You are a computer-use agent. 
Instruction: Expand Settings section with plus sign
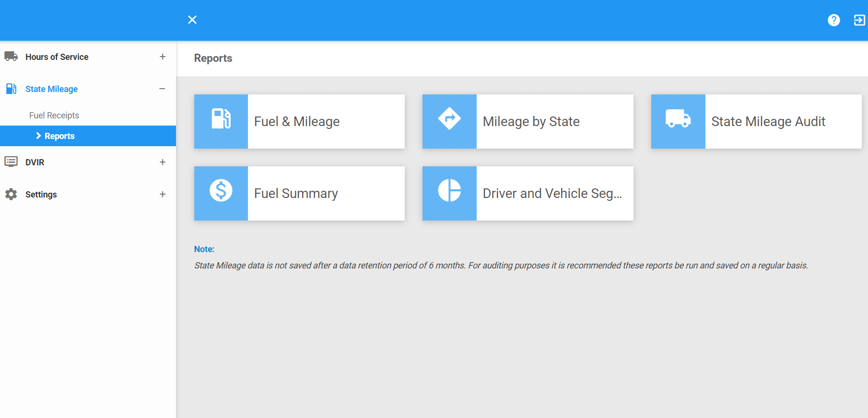click(x=163, y=194)
